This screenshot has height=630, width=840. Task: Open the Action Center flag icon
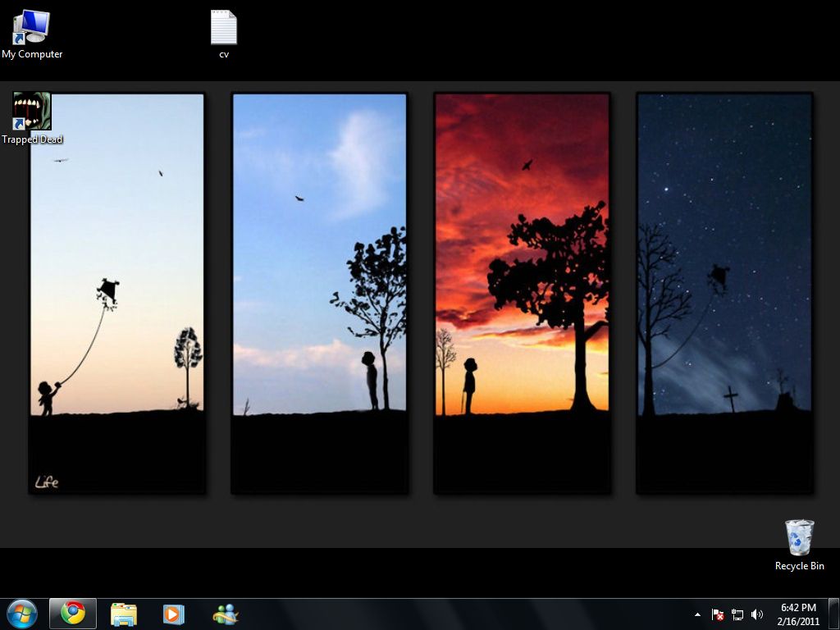pyautogui.click(x=718, y=614)
